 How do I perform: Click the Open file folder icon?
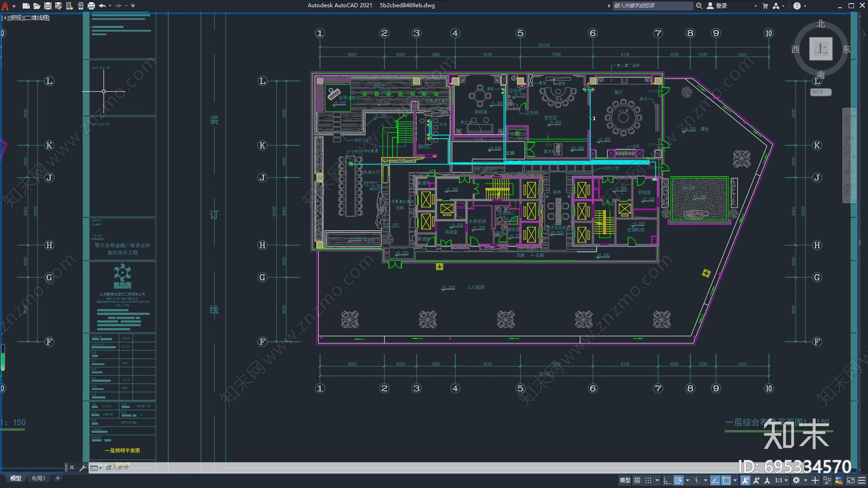point(37,6)
